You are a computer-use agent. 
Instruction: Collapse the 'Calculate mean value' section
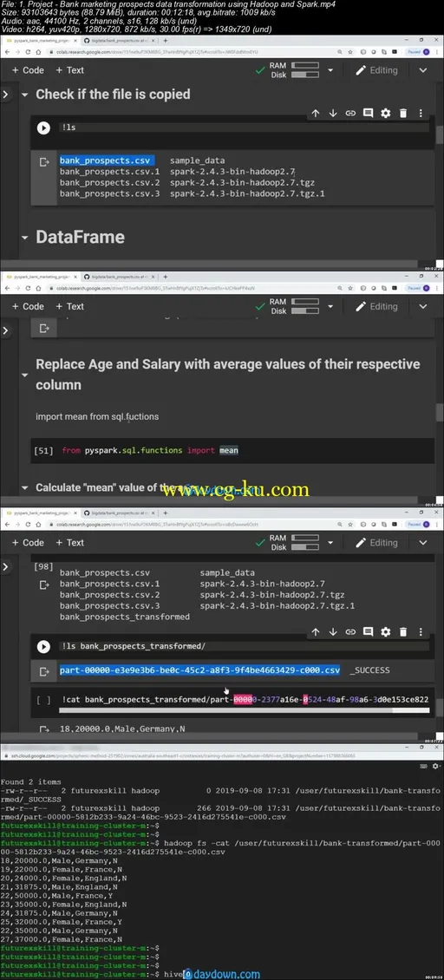click(25, 487)
